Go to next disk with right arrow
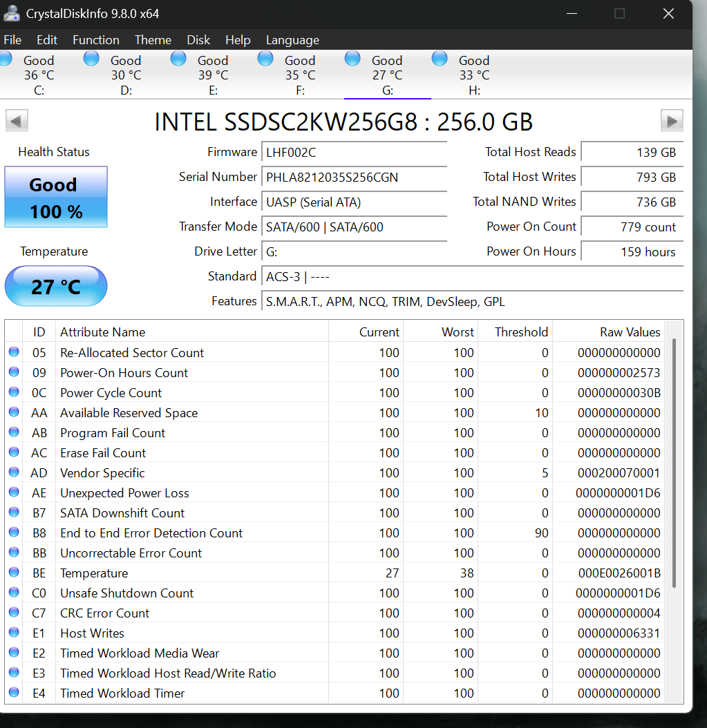Screen dimensions: 707x728 (672, 121)
